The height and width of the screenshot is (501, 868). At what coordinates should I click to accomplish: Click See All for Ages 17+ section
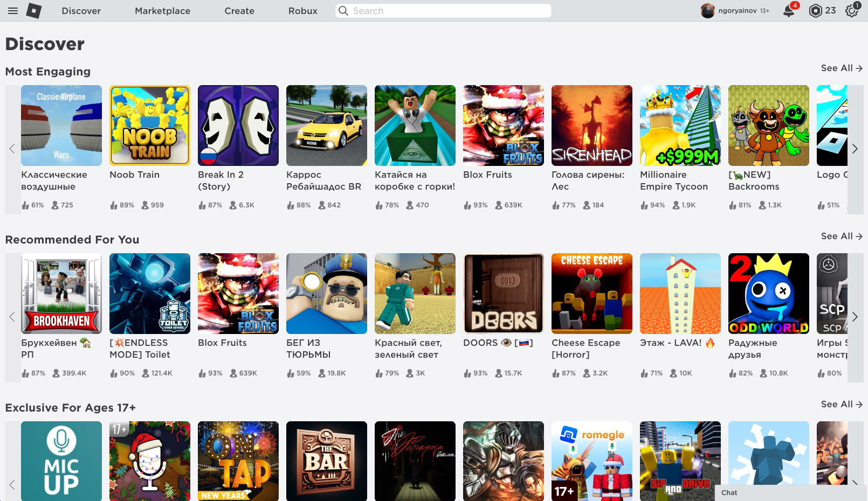tap(841, 404)
